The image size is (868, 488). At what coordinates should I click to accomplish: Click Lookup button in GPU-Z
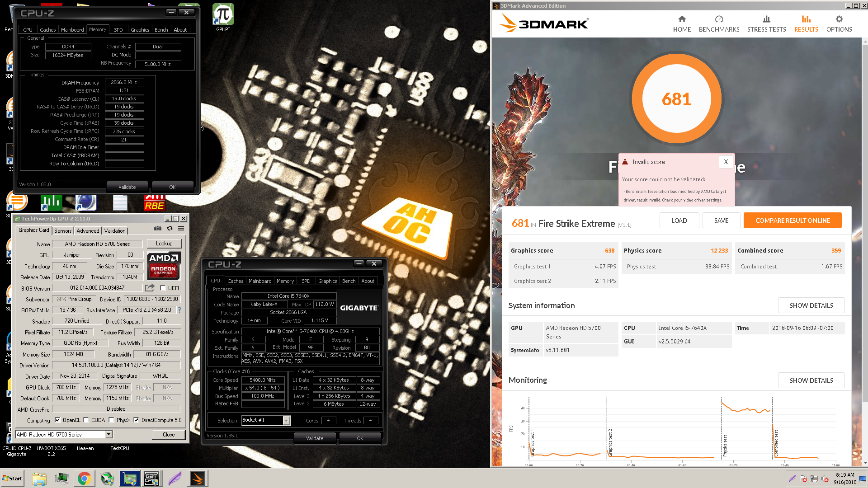pos(164,244)
